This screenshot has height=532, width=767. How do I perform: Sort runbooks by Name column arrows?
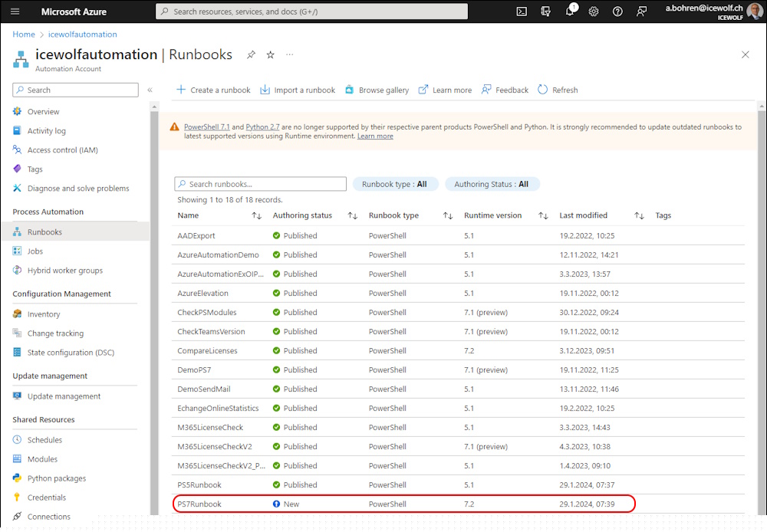(256, 215)
